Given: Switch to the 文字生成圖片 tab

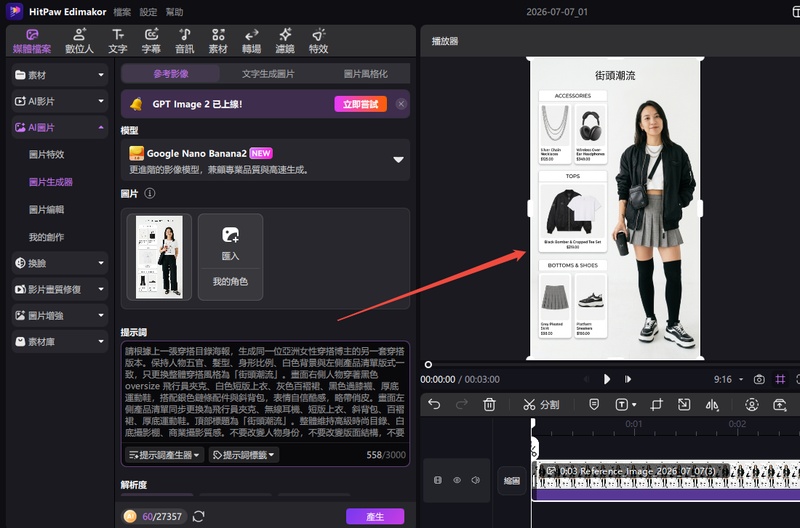Looking at the screenshot, I should click(x=268, y=73).
